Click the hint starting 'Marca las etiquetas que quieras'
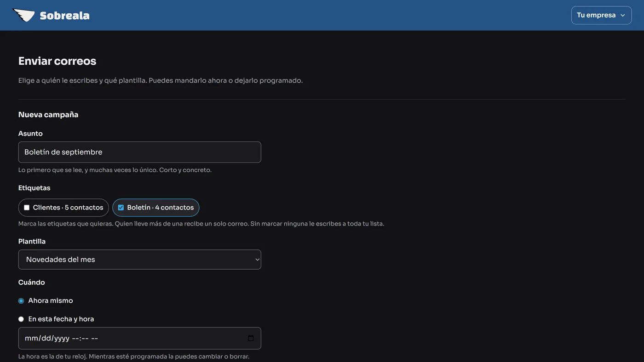 click(x=201, y=224)
